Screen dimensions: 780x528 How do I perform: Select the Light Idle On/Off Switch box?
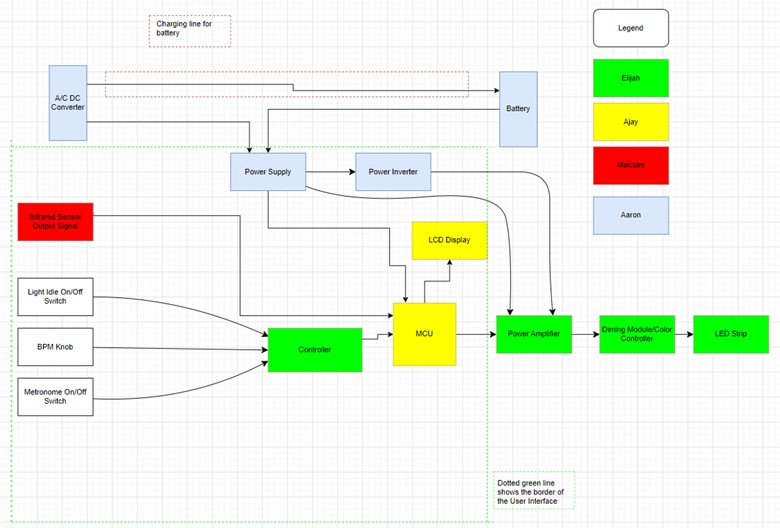point(55,296)
